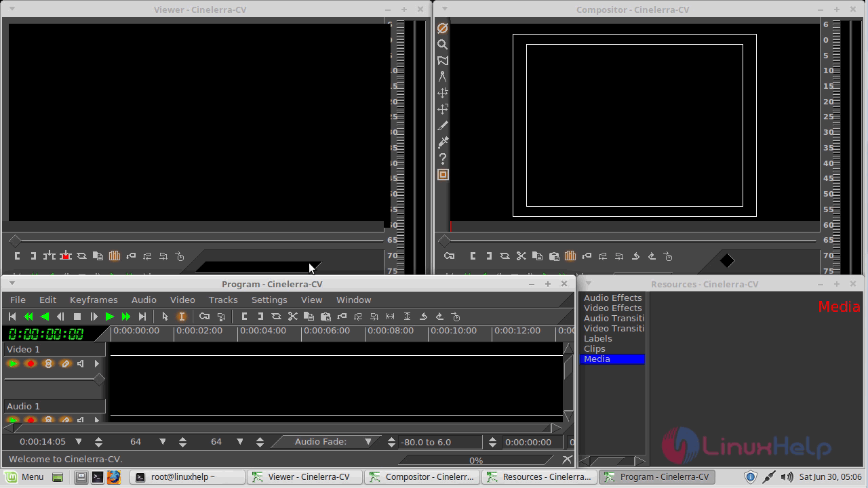Choose the Edit mask tool in Compositor
Screen dimensions: 868x488
click(443, 60)
